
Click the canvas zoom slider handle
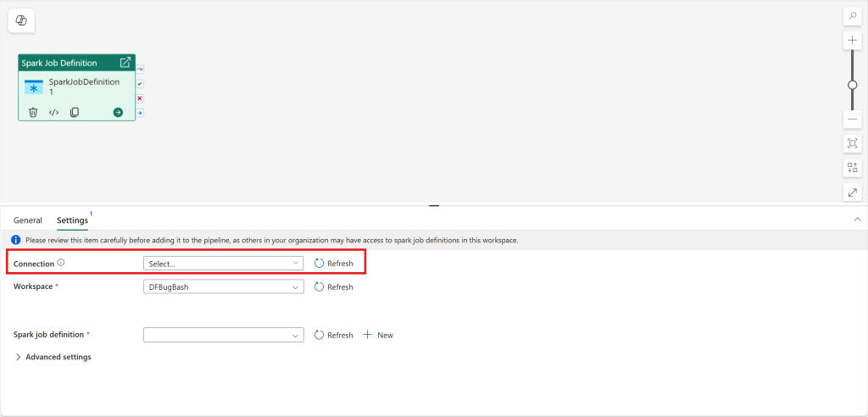[853, 85]
